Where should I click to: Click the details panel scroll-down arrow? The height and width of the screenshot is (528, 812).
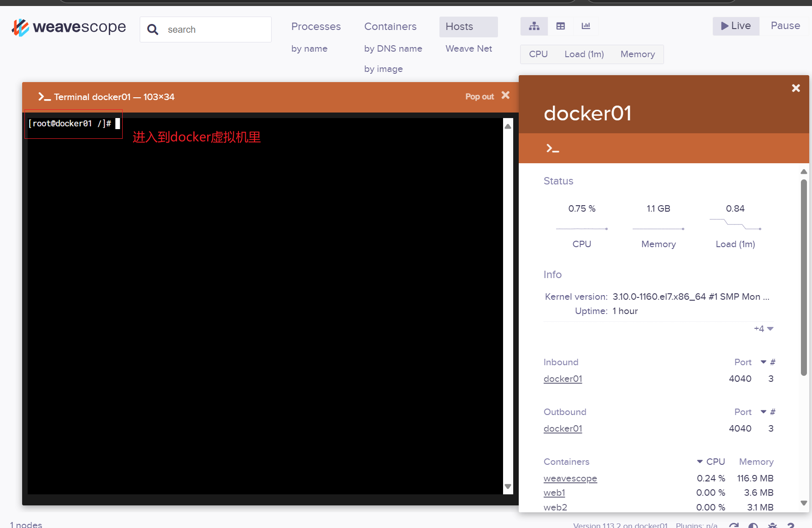pos(804,503)
